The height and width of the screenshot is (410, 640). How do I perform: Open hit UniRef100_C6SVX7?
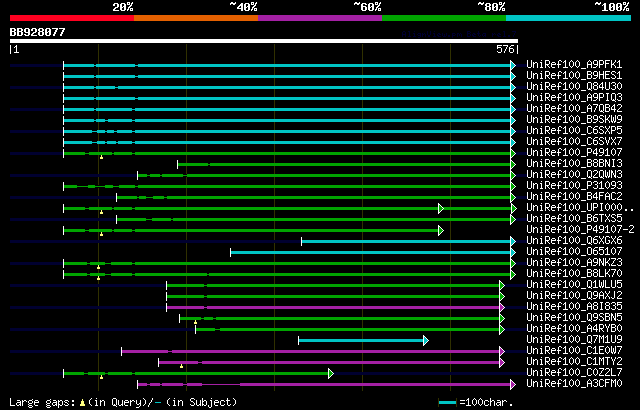(x=574, y=142)
